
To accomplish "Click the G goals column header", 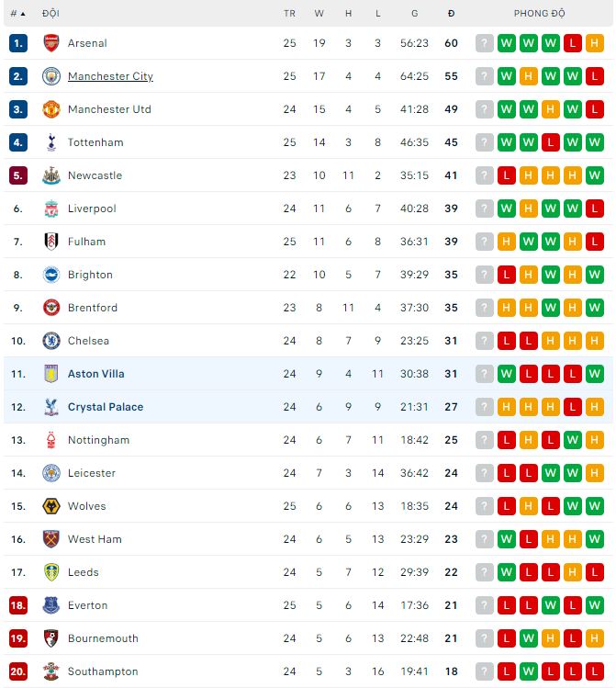I will [x=415, y=14].
